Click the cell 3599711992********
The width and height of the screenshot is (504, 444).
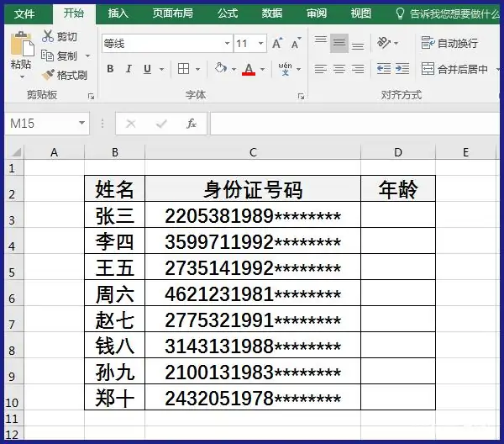253,241
